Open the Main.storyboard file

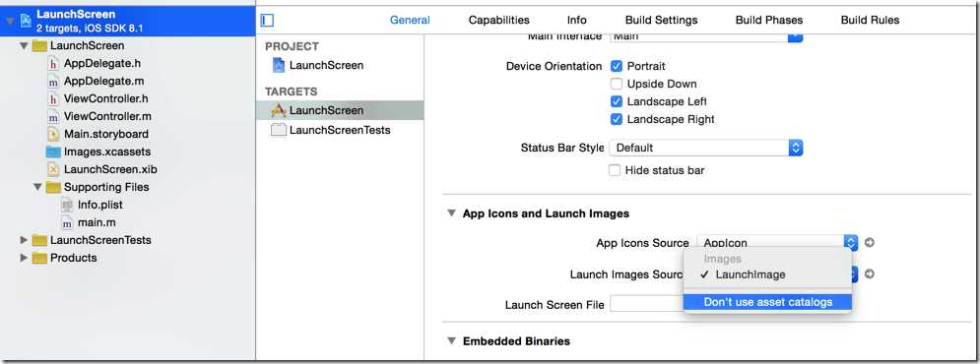tap(98, 134)
